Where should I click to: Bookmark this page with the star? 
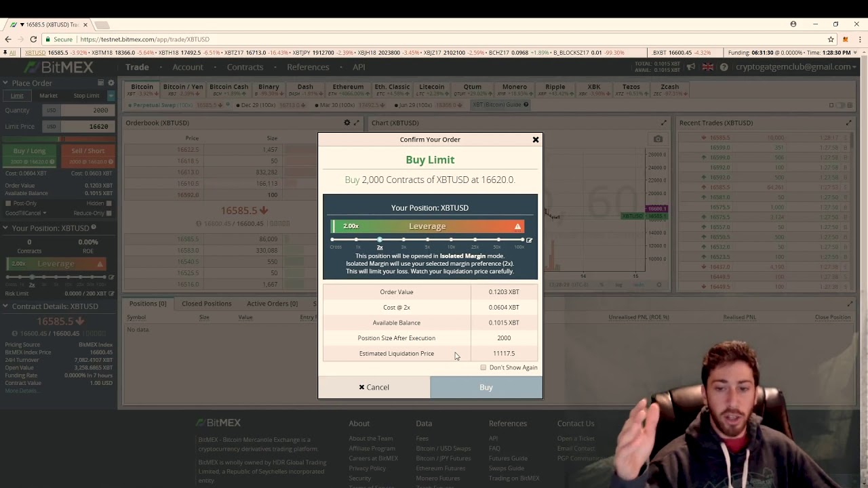[x=831, y=39]
